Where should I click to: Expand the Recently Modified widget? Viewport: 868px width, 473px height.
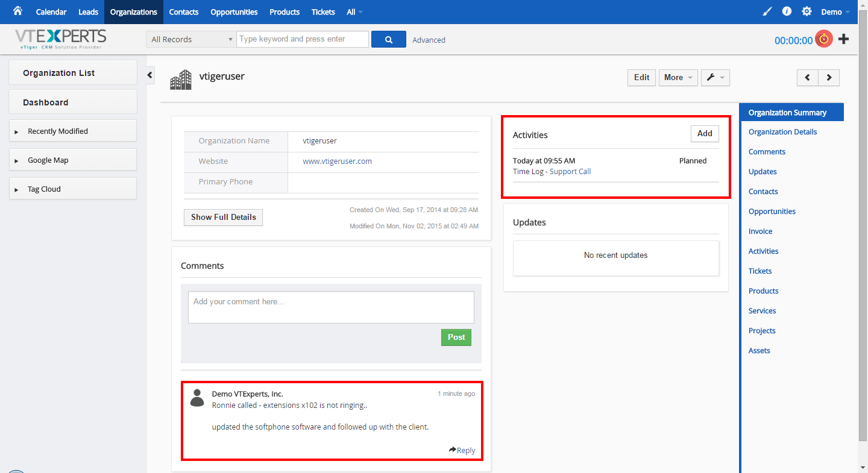click(73, 131)
